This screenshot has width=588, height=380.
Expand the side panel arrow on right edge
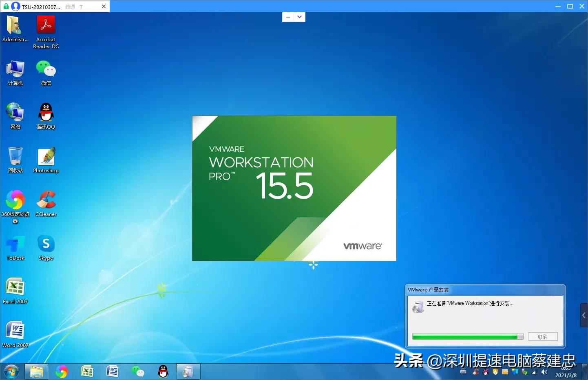(x=584, y=315)
